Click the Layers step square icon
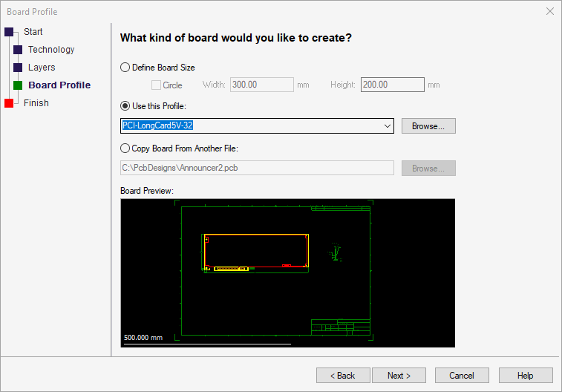This screenshot has height=392, width=562. (x=18, y=68)
